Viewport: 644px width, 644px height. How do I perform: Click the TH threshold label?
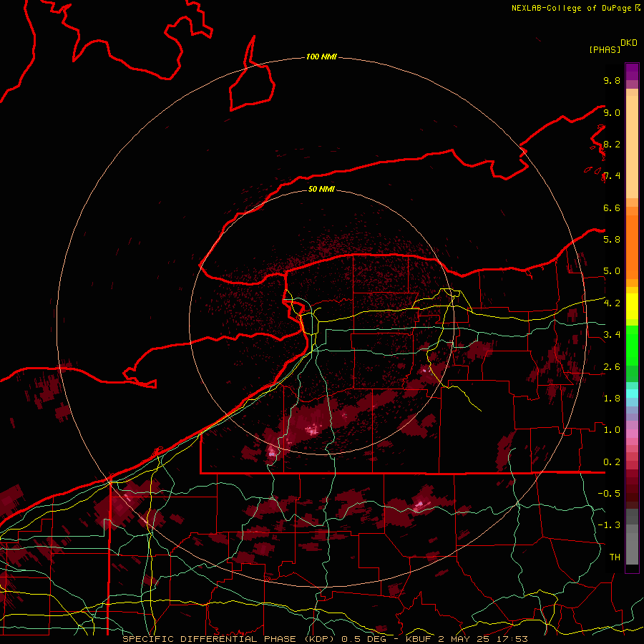[x=615, y=557]
